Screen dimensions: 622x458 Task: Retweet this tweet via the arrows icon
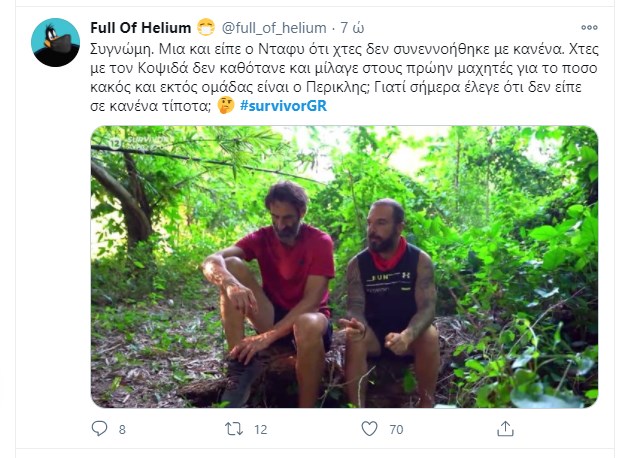pyautogui.click(x=233, y=429)
